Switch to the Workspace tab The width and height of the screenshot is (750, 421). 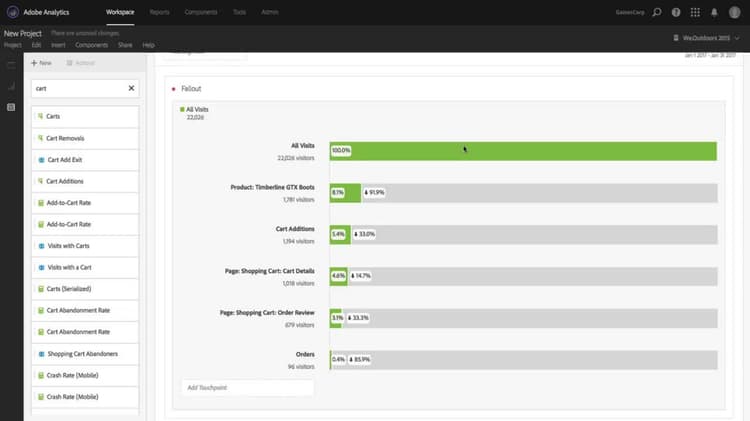click(x=120, y=12)
